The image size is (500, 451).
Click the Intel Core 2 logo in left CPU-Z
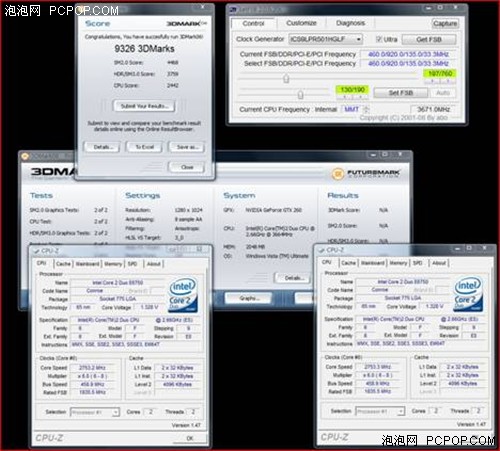pos(183,295)
